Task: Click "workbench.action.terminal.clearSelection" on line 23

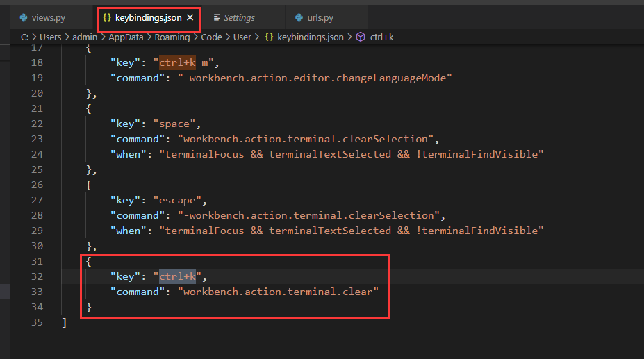Action: (x=306, y=140)
